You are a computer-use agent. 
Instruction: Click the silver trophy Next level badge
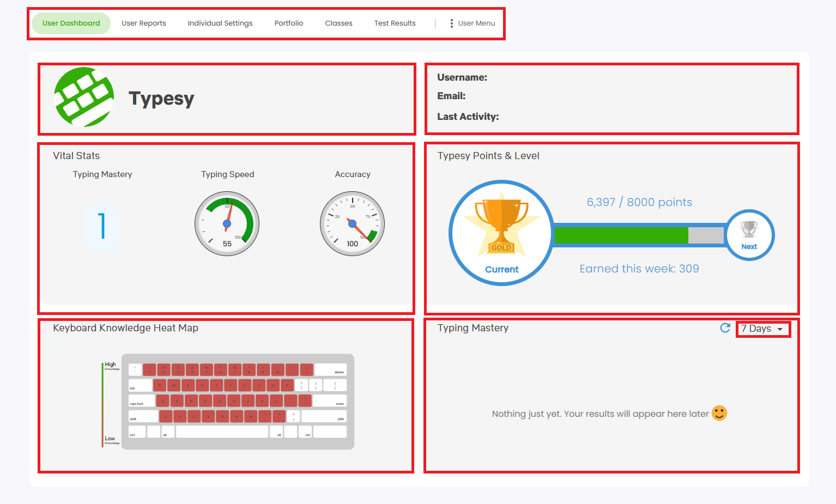(749, 235)
